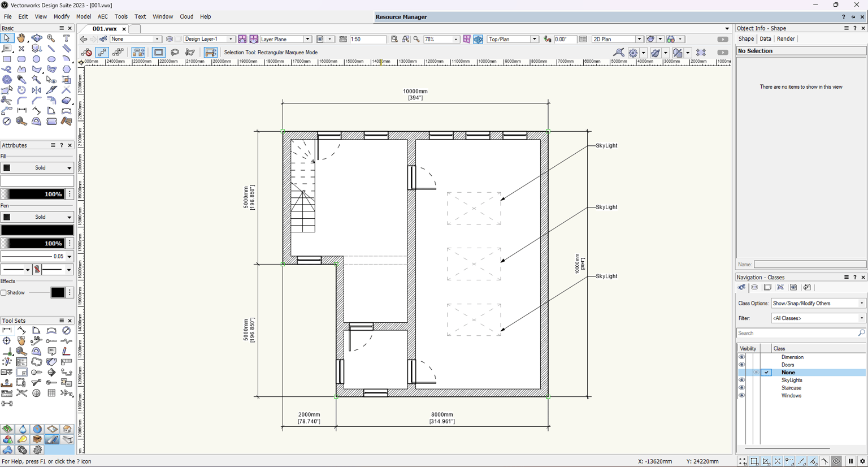Open the File menu
This screenshot has width=868, height=467.
click(x=8, y=16)
